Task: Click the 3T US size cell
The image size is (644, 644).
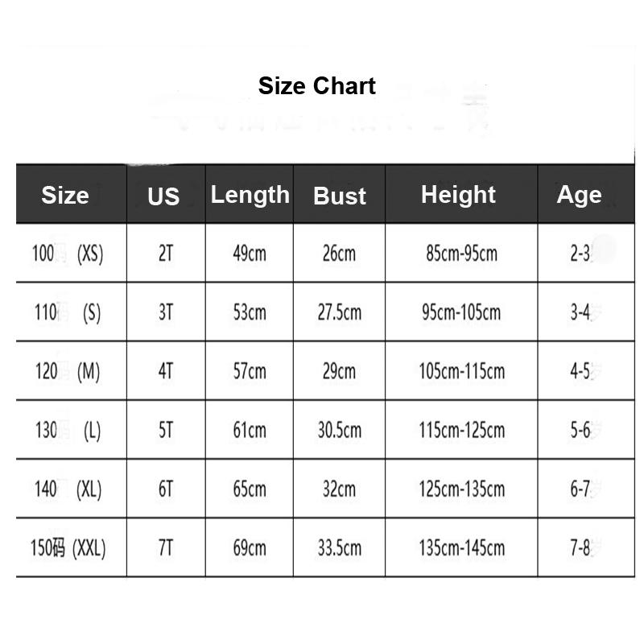Action: click(x=166, y=312)
